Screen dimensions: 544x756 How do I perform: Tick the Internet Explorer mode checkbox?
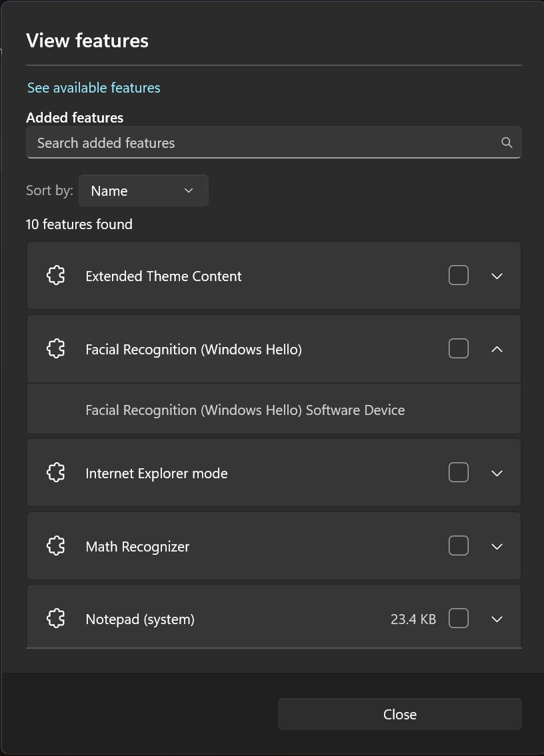459,472
